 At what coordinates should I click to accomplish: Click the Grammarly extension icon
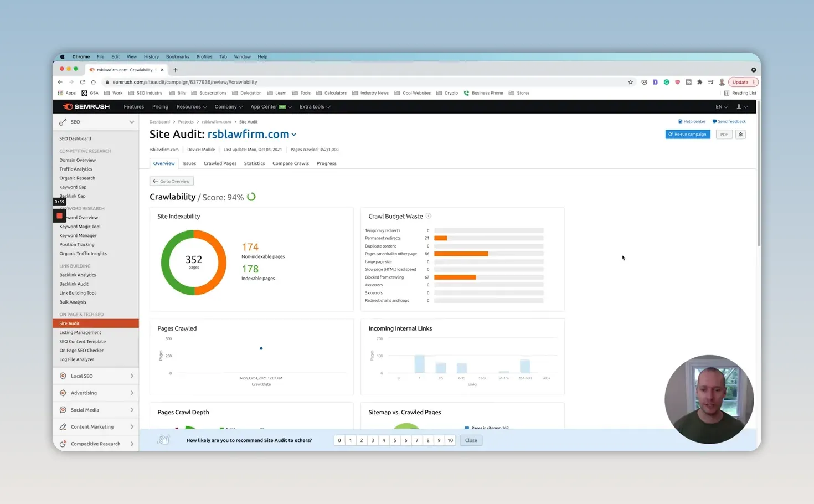pyautogui.click(x=666, y=82)
